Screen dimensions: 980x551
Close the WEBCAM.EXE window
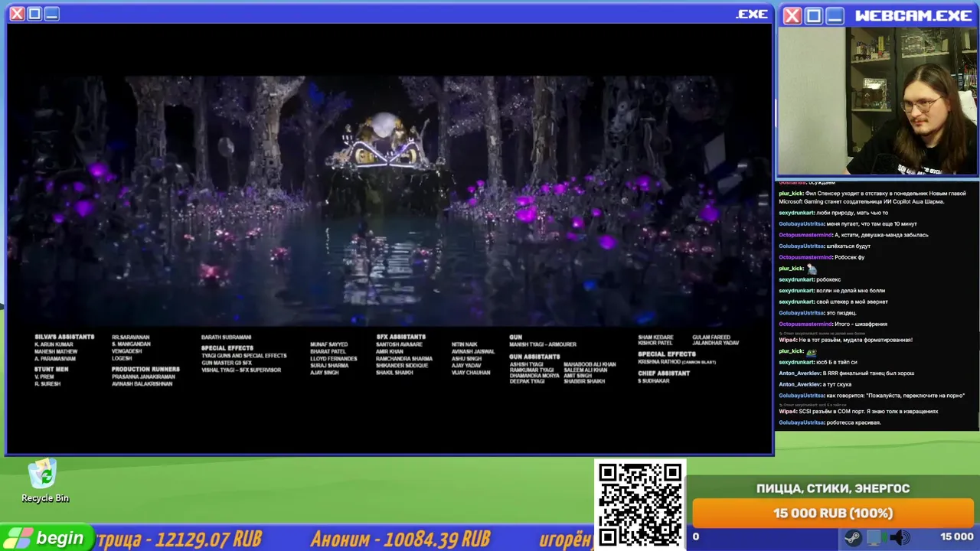tap(792, 15)
